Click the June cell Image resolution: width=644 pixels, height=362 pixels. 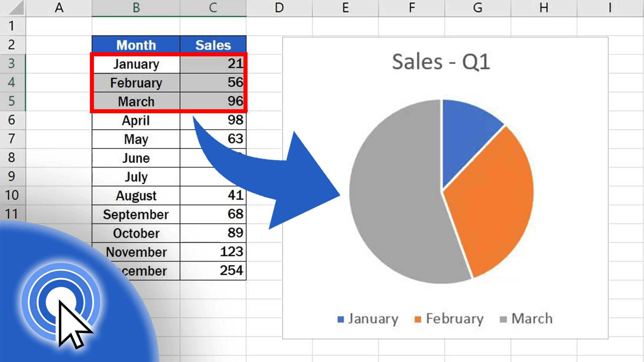coord(136,158)
